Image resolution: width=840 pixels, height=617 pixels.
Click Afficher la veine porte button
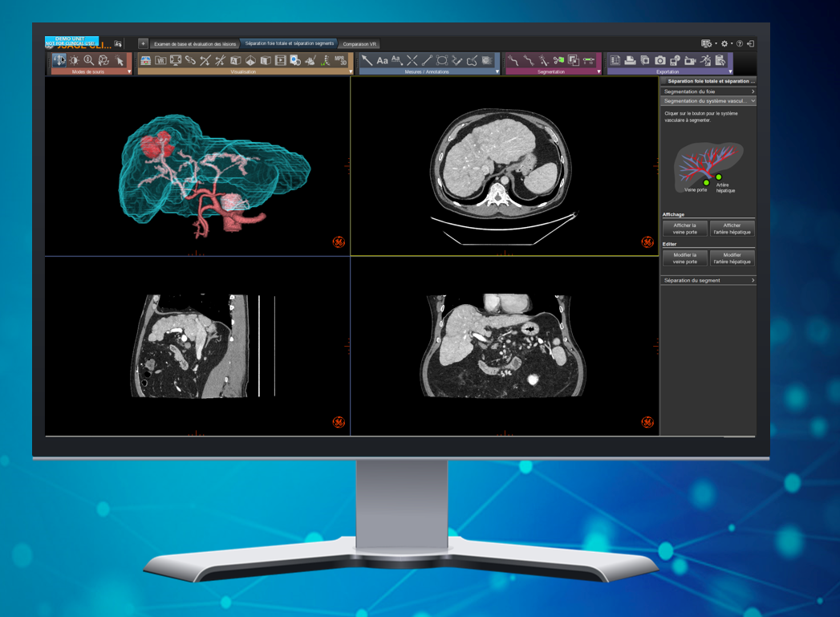point(685,229)
